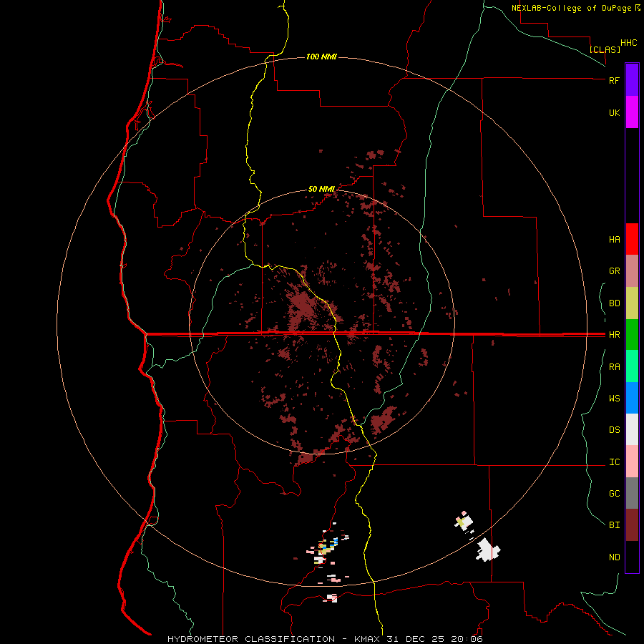Click the yellow BD big drops swatch
The image size is (644, 644).
pos(632,303)
